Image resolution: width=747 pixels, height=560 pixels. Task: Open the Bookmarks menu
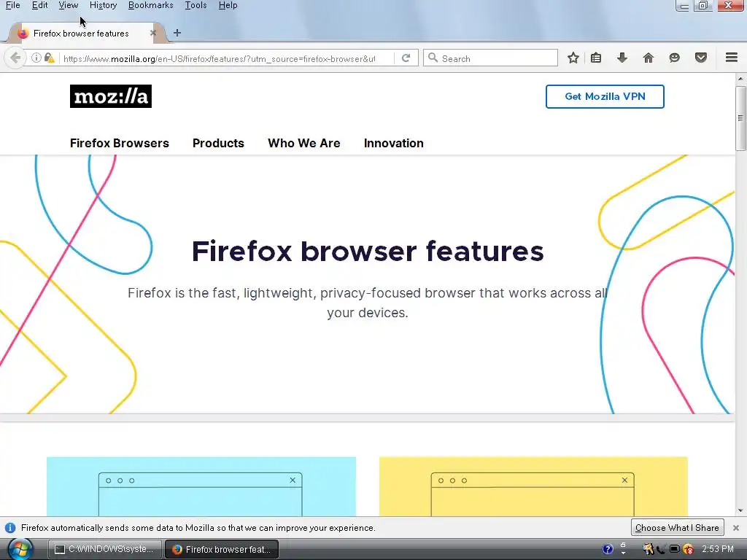(150, 5)
